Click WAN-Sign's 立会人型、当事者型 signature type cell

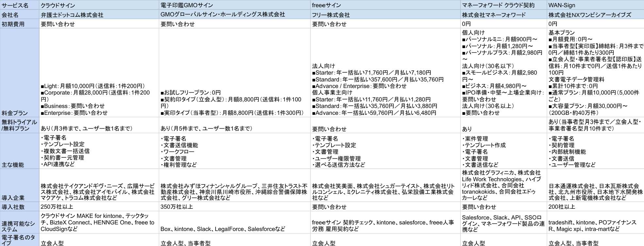[x=595, y=240]
